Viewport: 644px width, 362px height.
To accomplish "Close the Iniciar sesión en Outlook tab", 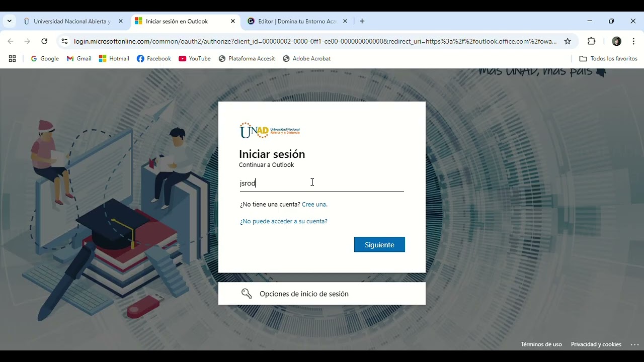I will 232,21.
